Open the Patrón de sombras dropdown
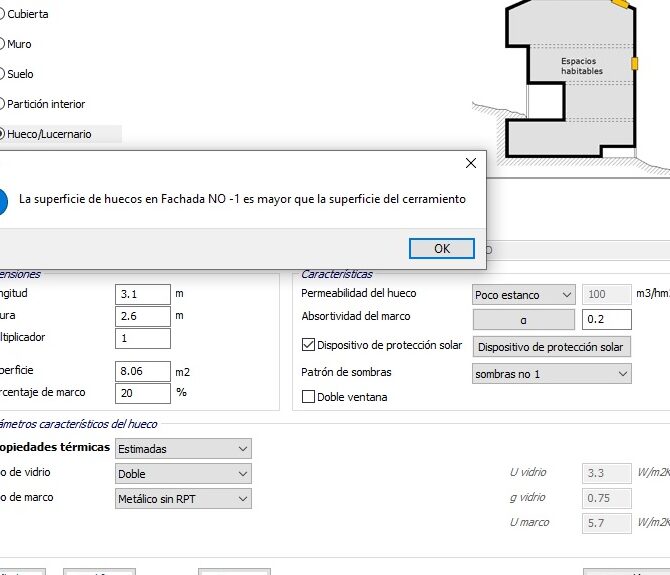Viewport: 670px width, 575px height. coord(552,374)
